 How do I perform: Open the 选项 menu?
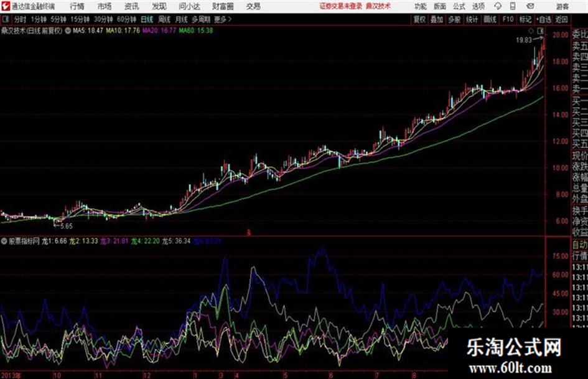tap(478, 6)
